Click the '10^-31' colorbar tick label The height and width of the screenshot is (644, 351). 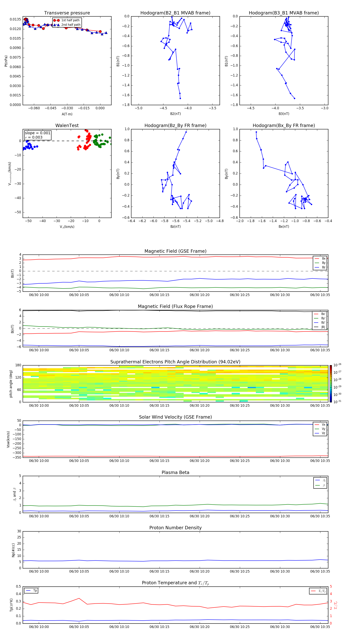coord(337,402)
